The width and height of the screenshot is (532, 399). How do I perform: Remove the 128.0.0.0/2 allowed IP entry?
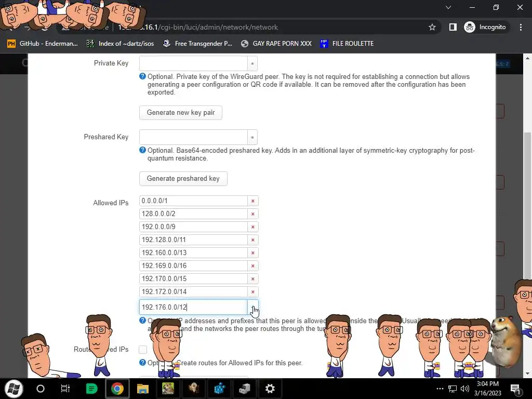pyautogui.click(x=253, y=214)
